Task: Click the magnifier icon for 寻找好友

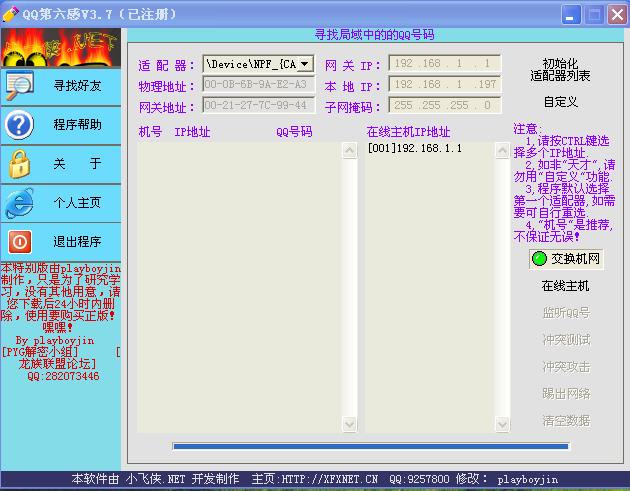Action: tap(19, 85)
